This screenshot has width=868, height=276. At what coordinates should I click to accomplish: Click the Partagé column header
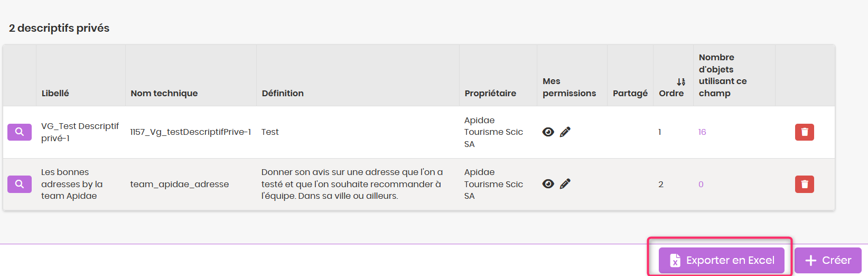630,93
